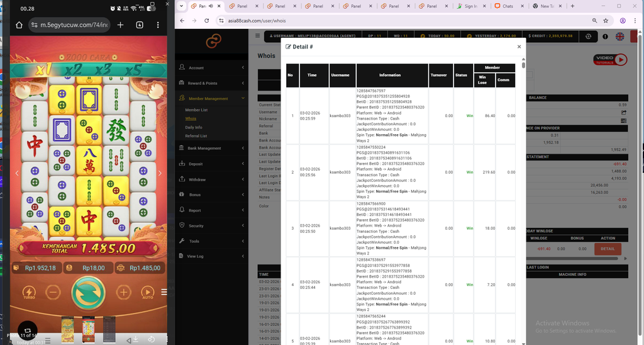Reload the asia88cash page
This screenshot has width=644, height=345.
coord(206,21)
